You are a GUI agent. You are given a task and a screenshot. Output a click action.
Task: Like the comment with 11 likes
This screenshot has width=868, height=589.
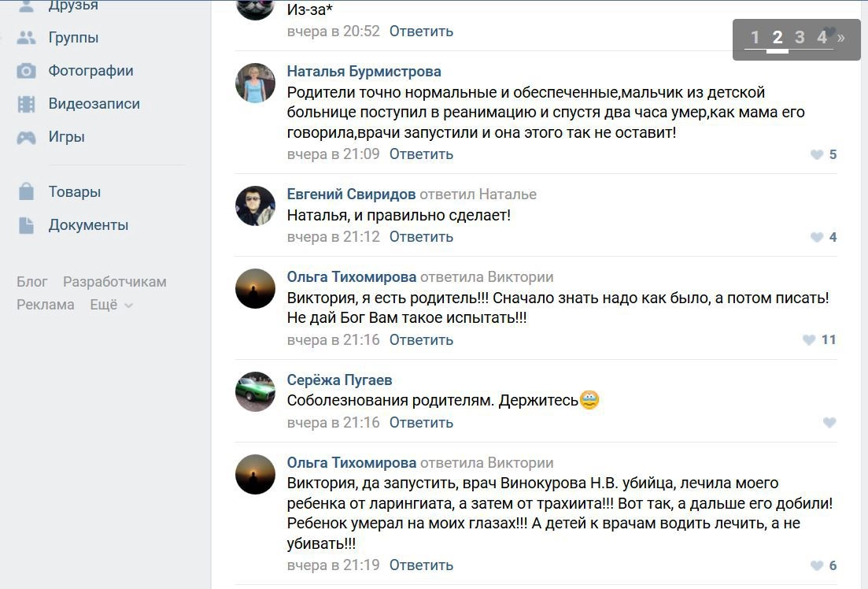point(809,340)
